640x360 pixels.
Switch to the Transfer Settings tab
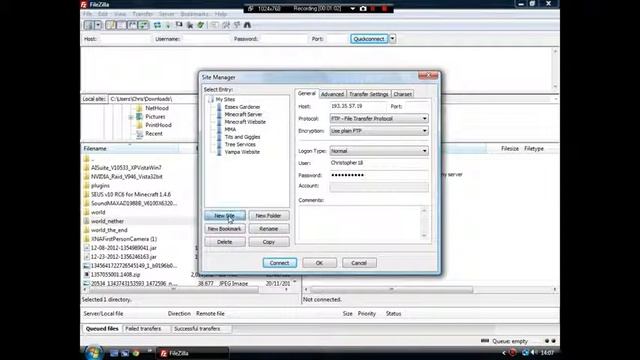coord(368,94)
